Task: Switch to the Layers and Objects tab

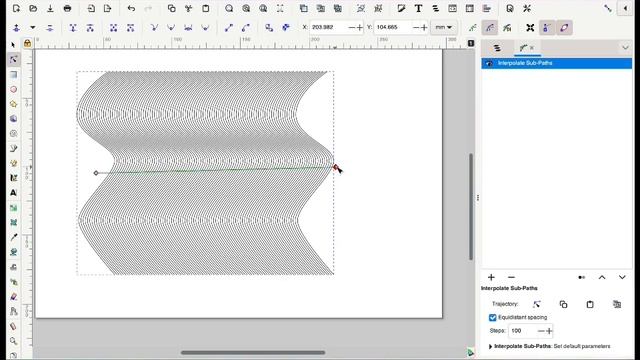Action: (497, 48)
